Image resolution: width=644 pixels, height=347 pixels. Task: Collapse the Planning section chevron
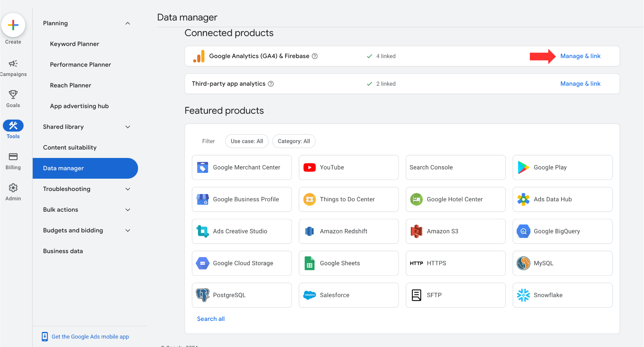128,23
